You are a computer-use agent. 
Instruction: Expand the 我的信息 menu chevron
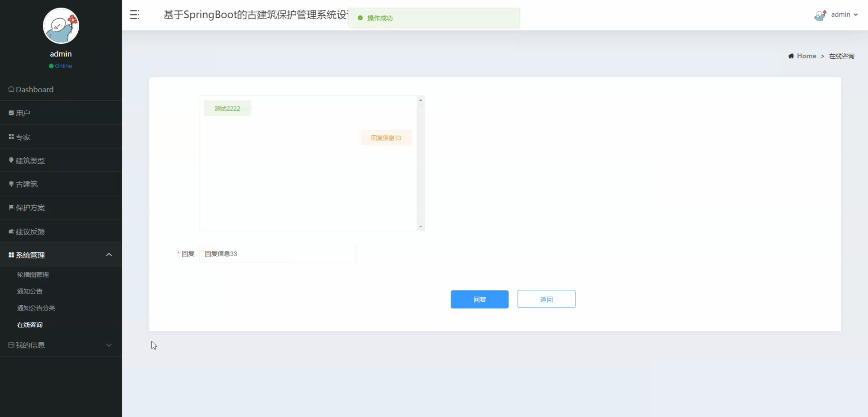coord(109,345)
